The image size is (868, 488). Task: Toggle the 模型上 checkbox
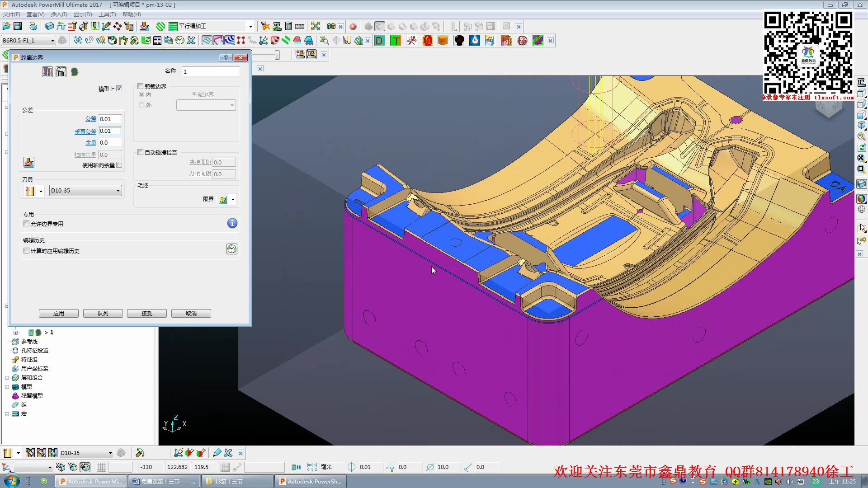119,89
